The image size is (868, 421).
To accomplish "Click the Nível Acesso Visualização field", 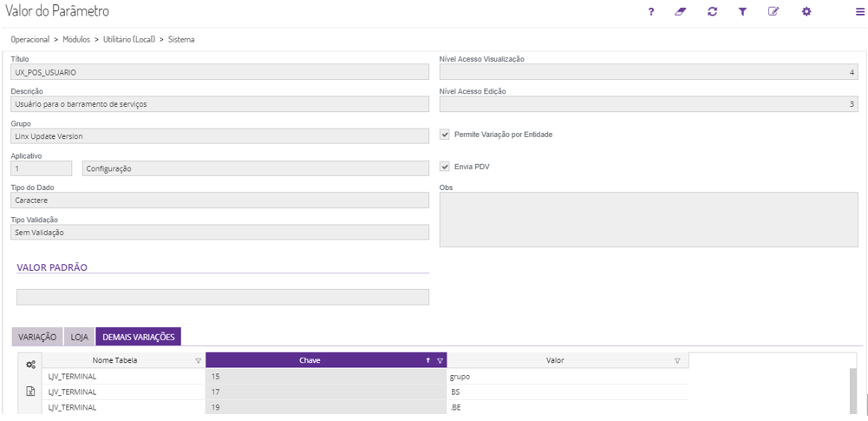I will [x=649, y=72].
